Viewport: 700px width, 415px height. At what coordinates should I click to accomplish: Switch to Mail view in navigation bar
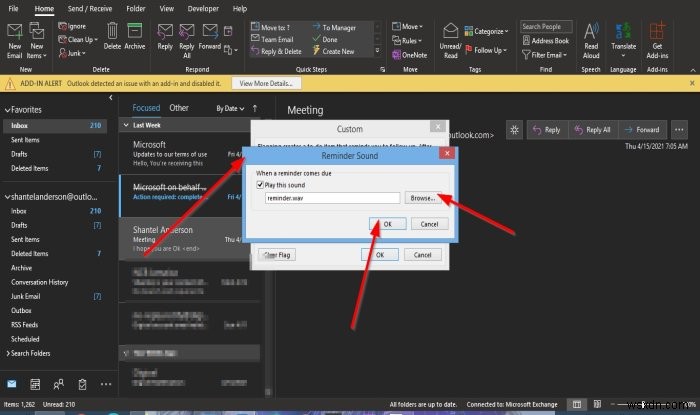click(12, 384)
